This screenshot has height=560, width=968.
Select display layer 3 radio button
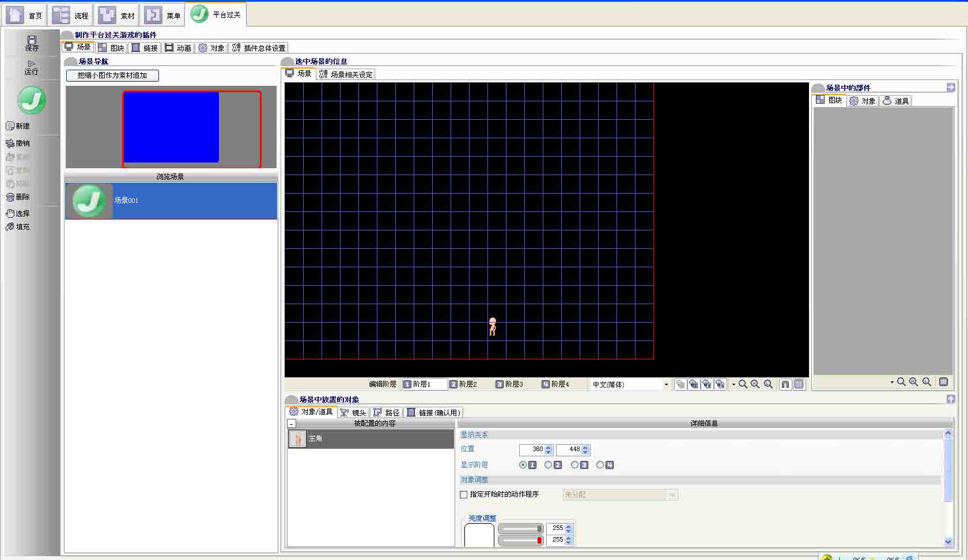(x=574, y=465)
